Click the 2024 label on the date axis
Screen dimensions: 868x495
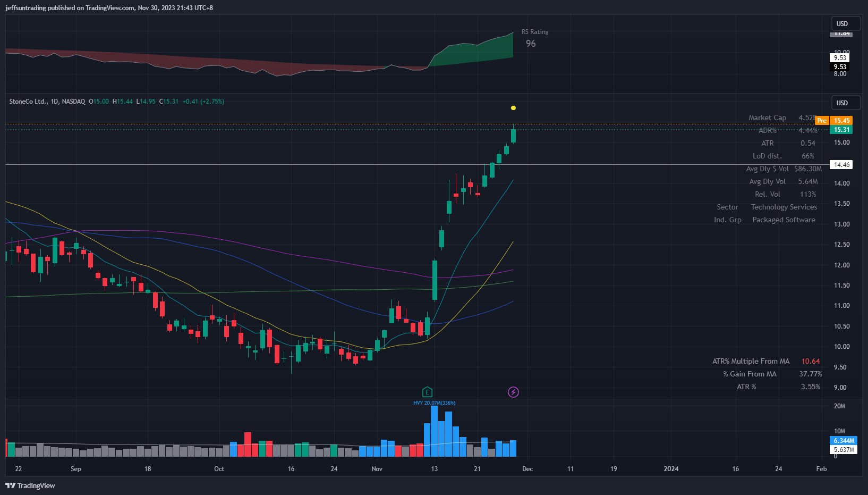(x=671, y=469)
